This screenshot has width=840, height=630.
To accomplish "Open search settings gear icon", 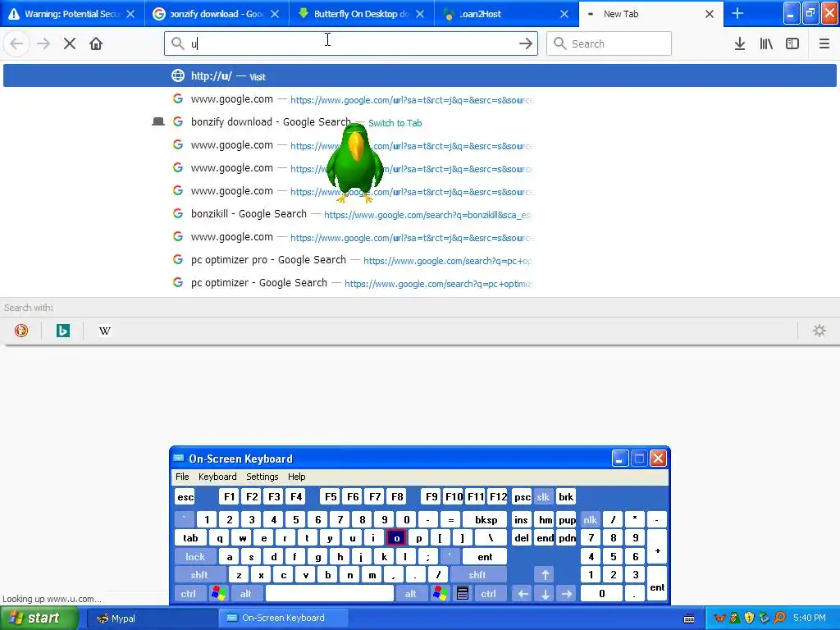I will (x=819, y=331).
